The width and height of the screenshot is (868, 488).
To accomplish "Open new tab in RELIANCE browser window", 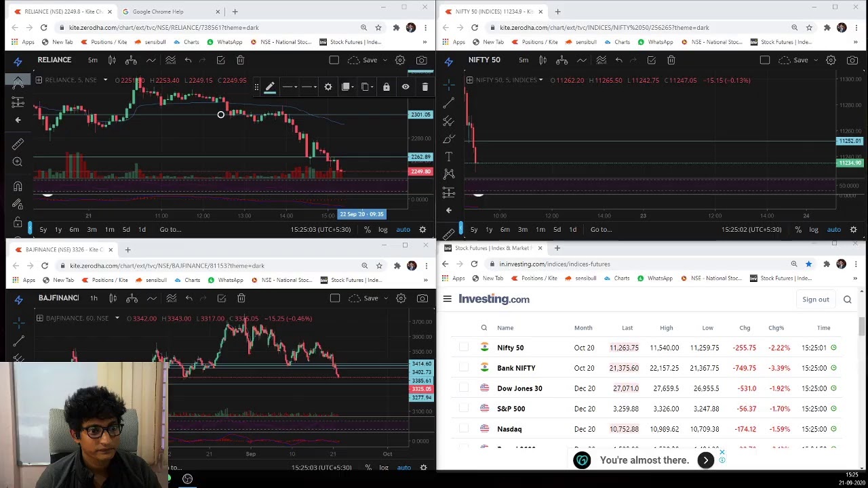I will tap(235, 12).
